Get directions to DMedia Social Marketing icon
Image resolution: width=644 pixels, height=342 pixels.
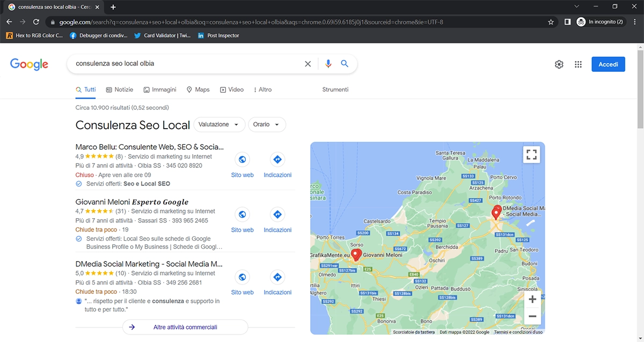277,277
